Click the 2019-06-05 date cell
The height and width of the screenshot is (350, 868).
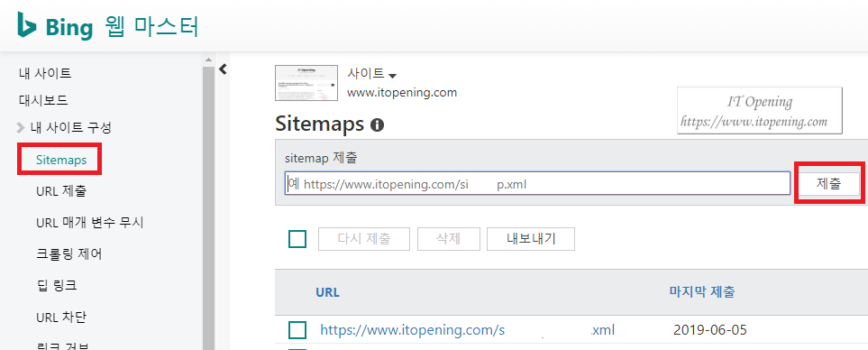[x=709, y=331]
